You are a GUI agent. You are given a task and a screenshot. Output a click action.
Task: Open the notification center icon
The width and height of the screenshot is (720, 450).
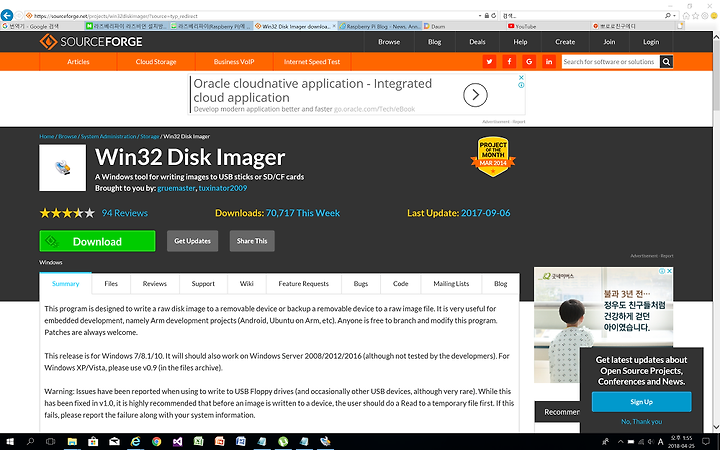(x=706, y=442)
